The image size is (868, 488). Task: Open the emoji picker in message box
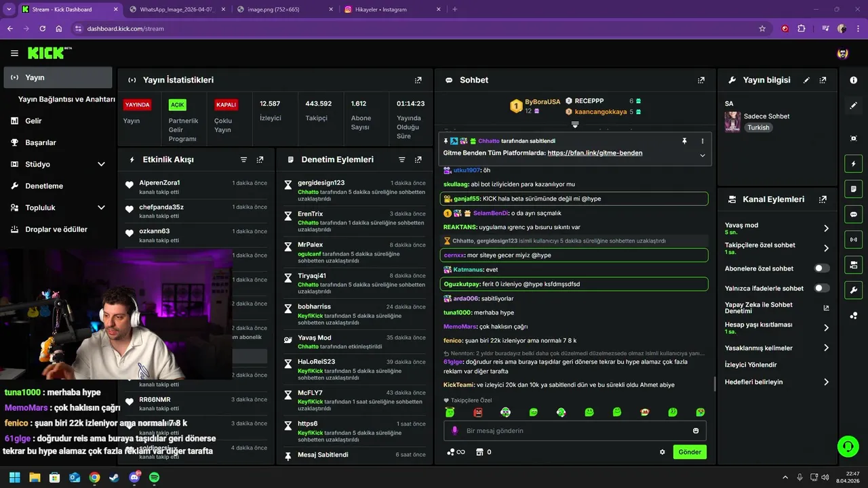(x=696, y=431)
